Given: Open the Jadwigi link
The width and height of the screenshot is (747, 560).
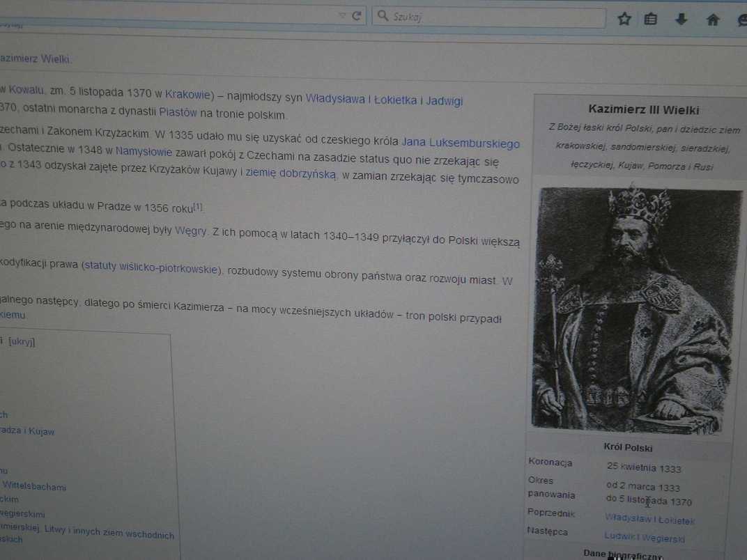Looking at the screenshot, I should coord(444,101).
